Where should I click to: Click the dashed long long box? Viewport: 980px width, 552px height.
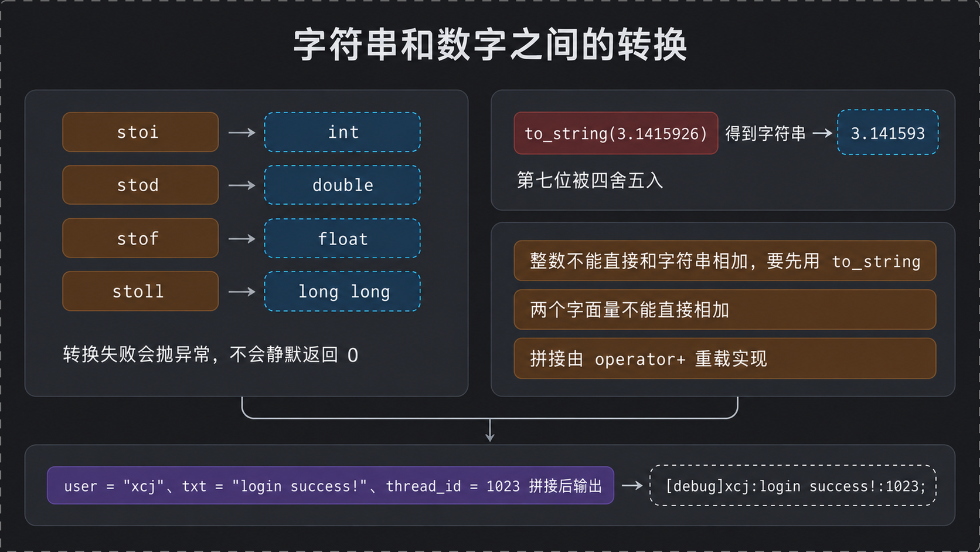point(342,291)
